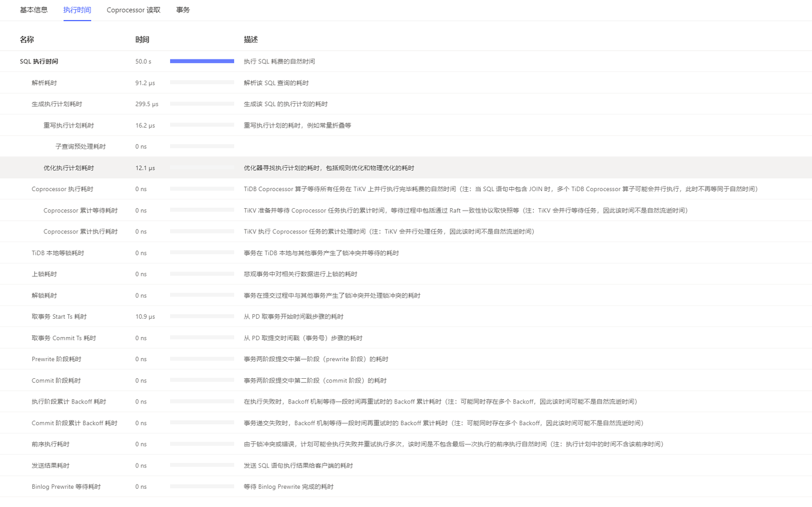Viewport: 812px width, 507px height.
Task: Click the description 发送 SQL 语句执行结果给客户端的耗时
Action: coord(298,465)
